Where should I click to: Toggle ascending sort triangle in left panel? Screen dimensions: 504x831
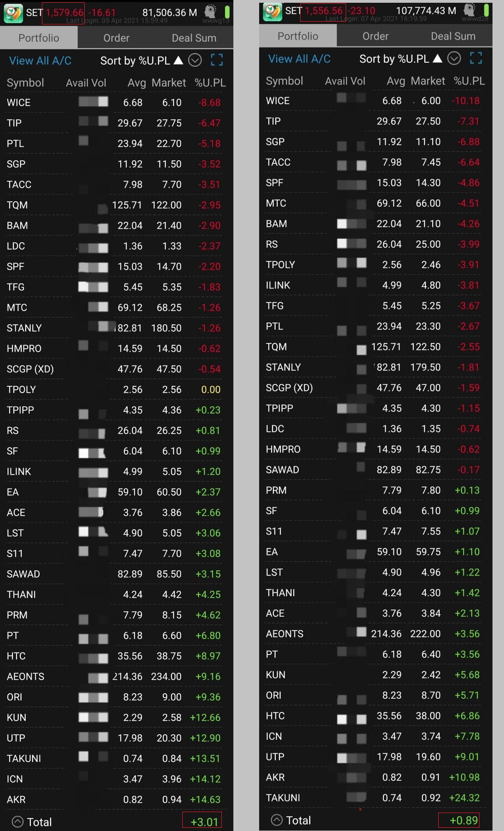coord(179,60)
